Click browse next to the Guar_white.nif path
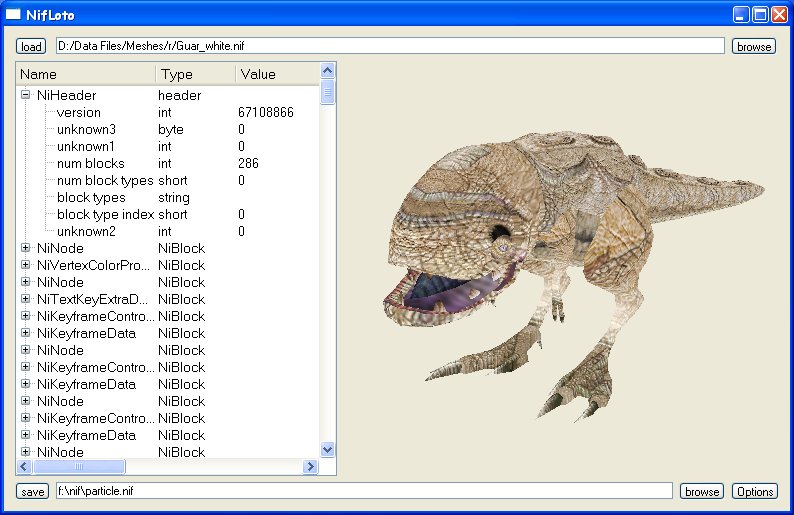794x515 pixels. (x=753, y=46)
